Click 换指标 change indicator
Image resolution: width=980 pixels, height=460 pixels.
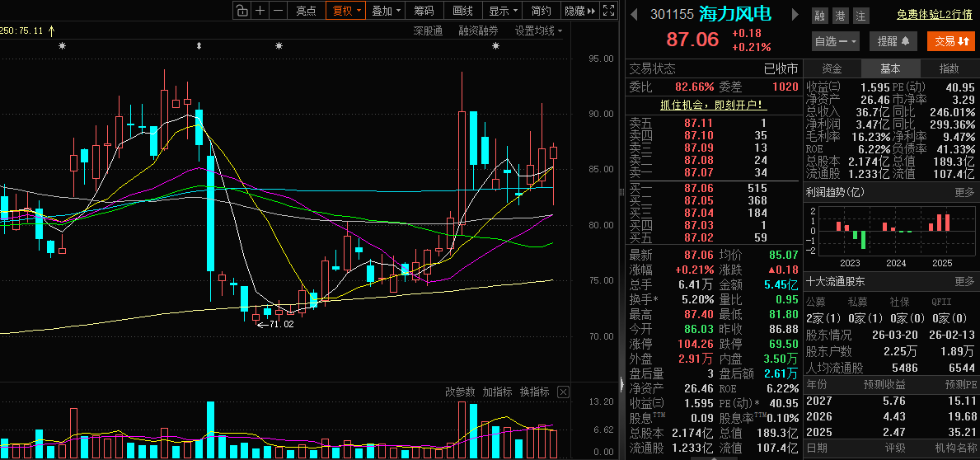534,392
